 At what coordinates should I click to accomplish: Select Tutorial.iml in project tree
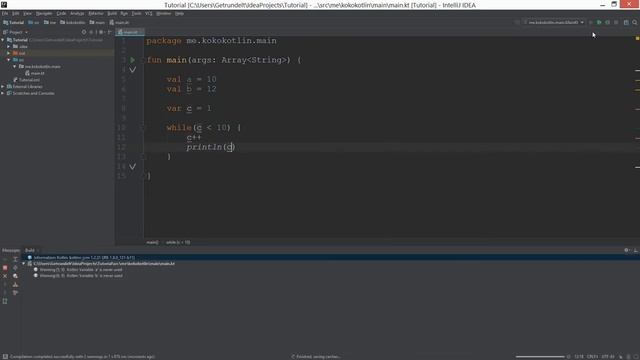tap(27, 80)
